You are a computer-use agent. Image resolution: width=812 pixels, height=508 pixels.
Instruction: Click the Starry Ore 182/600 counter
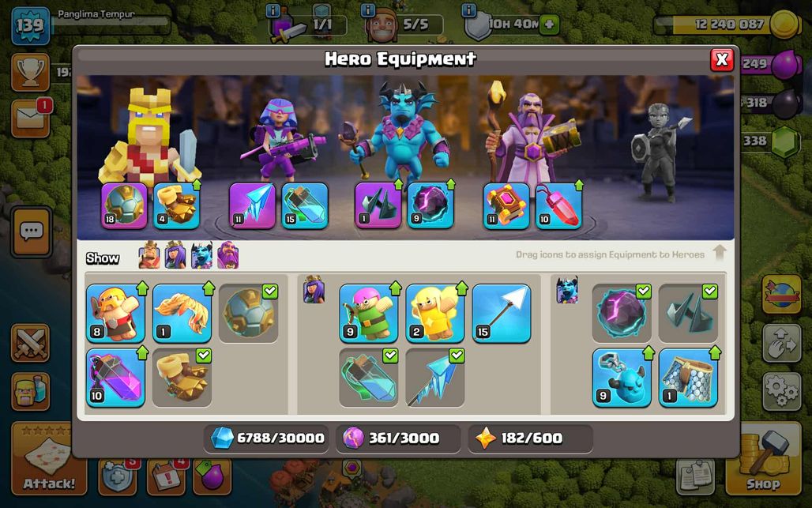pyautogui.click(x=530, y=438)
